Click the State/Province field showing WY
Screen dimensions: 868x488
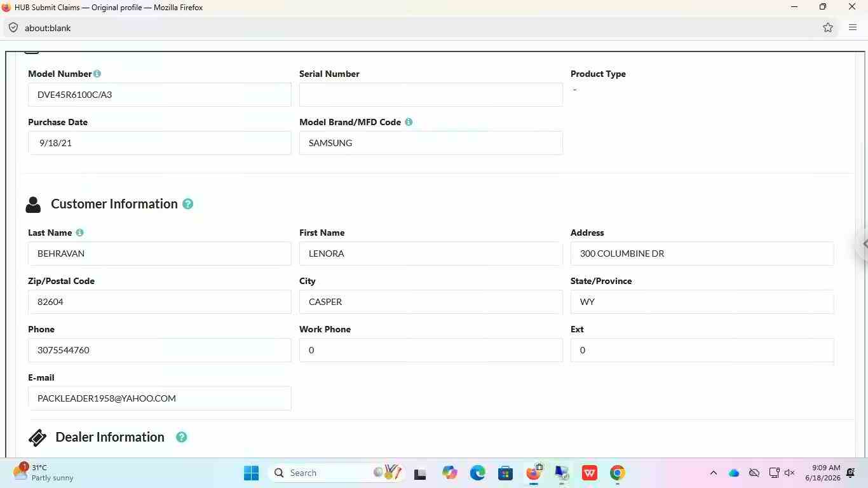coord(702,302)
